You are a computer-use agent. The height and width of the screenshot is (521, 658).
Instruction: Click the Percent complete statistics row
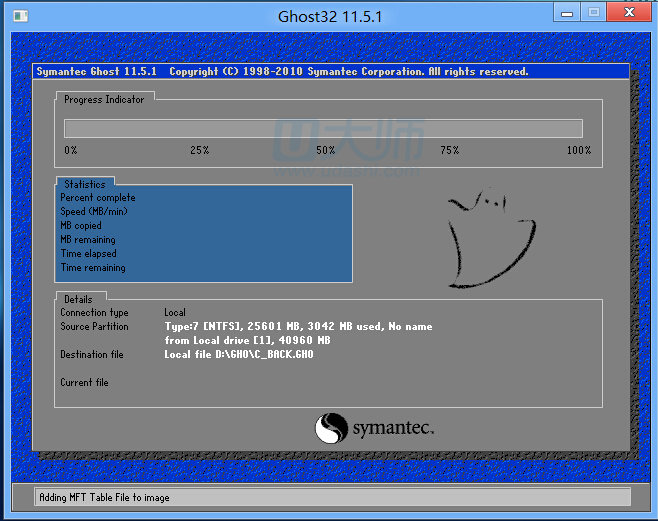98,198
